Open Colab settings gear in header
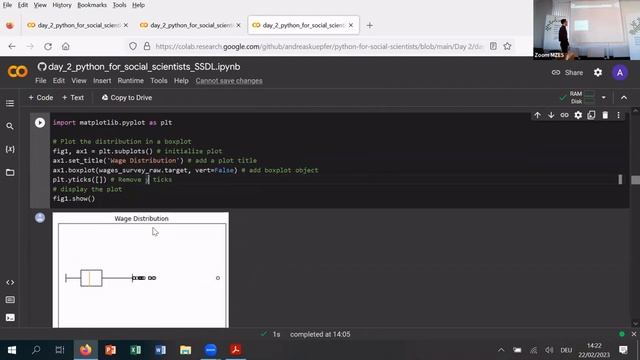Viewport: 640px width, 360px height. (598, 73)
